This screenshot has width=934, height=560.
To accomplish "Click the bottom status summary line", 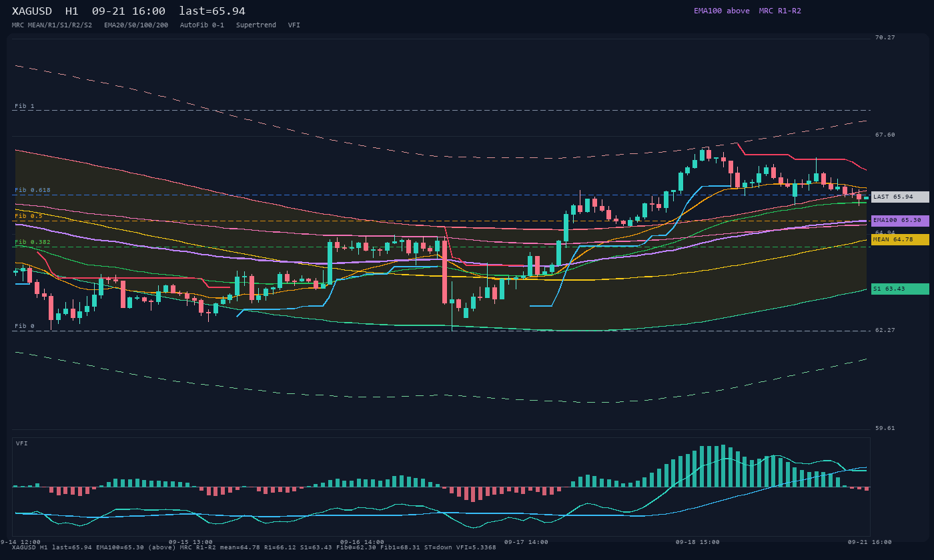I will pyautogui.click(x=254, y=547).
